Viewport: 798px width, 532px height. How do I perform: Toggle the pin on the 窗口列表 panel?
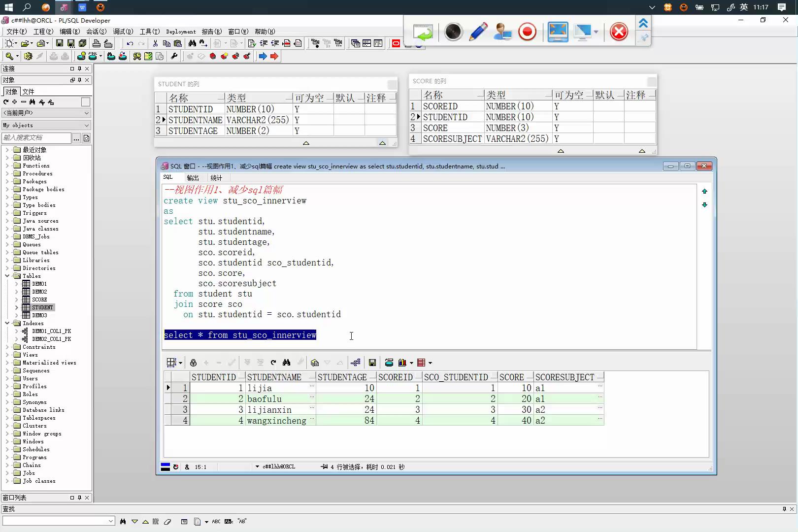[79, 498]
